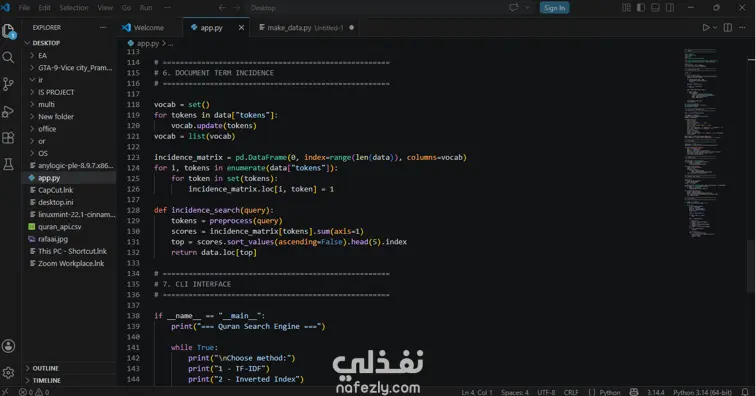The width and height of the screenshot is (756, 396).
Task: Expand the office folder
Action: point(47,129)
